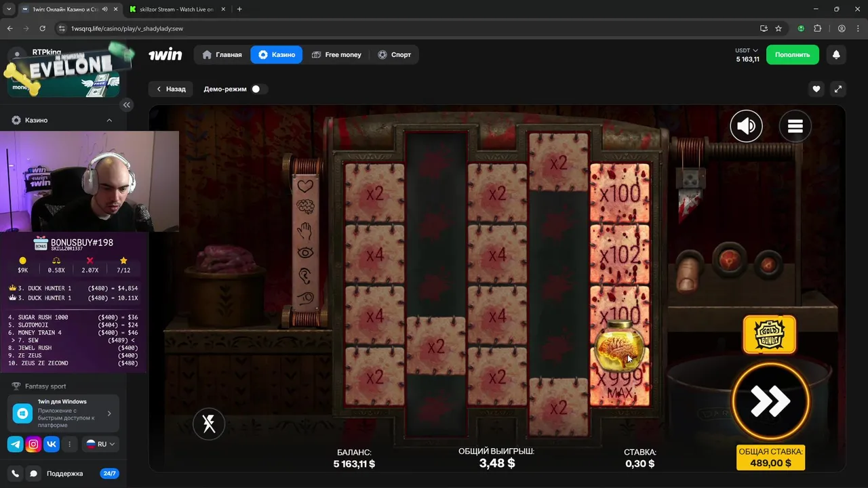Open the Telegram social link

coord(15,444)
